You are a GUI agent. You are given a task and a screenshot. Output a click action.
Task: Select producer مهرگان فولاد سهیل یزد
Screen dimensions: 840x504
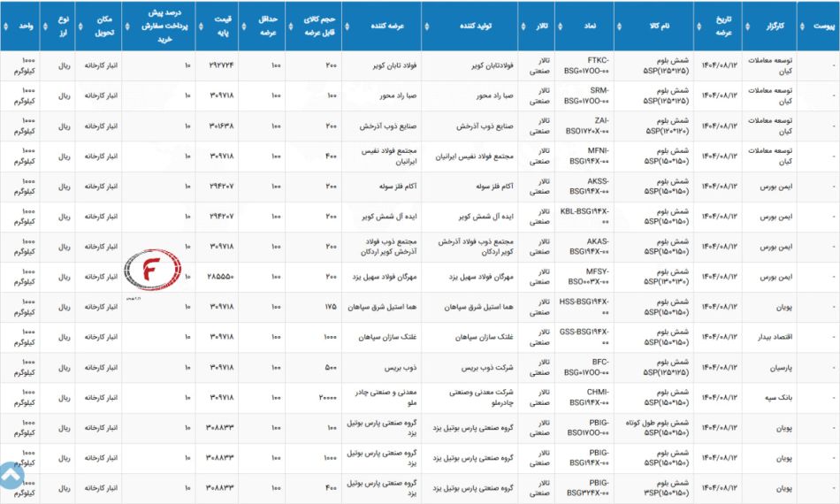480,277
